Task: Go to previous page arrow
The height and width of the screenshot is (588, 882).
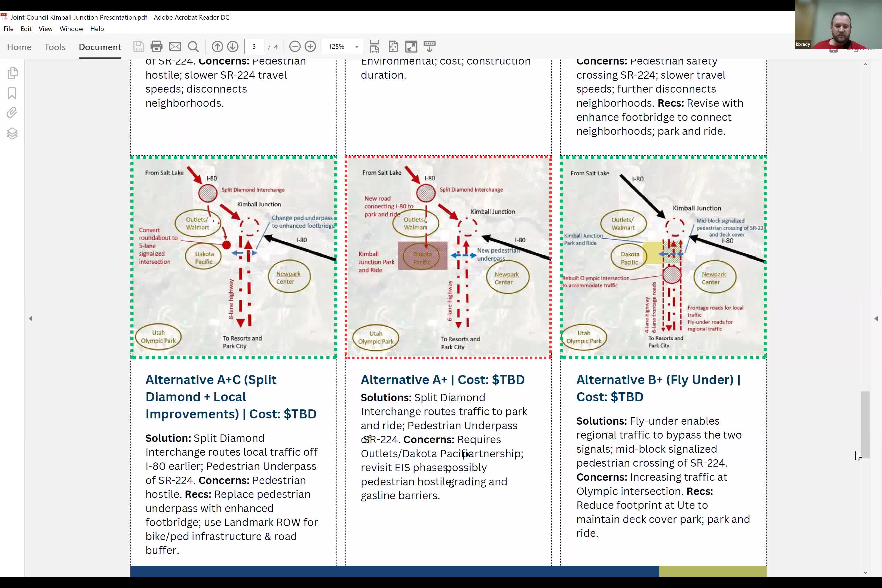Action: [217, 47]
